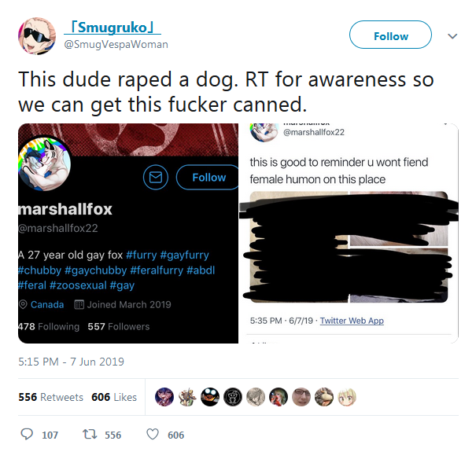Click the last blonde anime liker avatar
The image size is (476, 452).
(x=347, y=397)
